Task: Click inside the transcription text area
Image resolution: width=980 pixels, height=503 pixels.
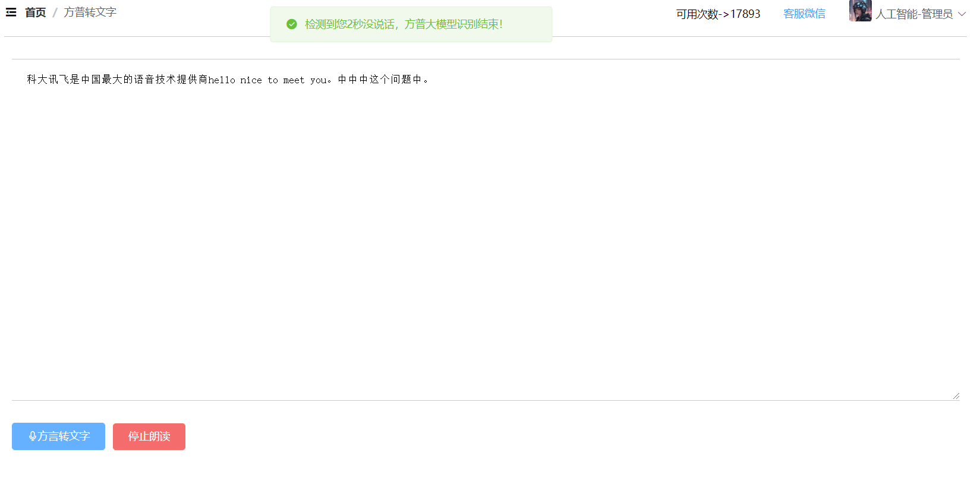Action: (486, 230)
